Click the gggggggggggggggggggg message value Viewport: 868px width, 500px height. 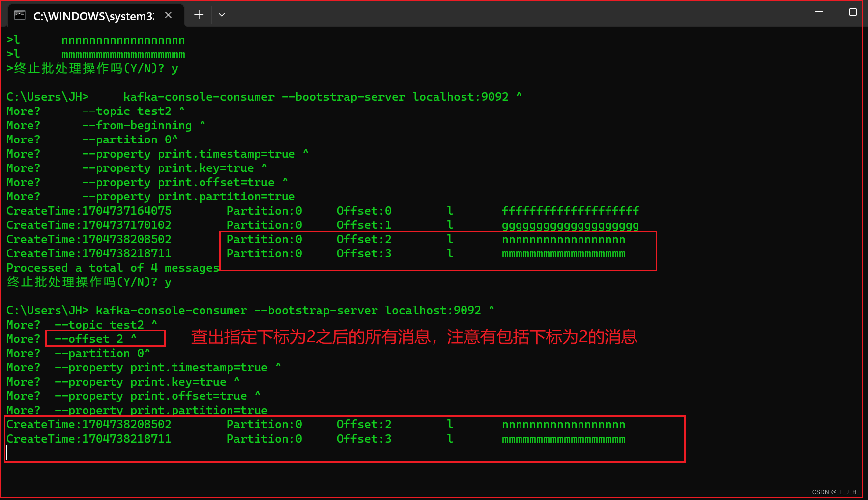pyautogui.click(x=570, y=225)
